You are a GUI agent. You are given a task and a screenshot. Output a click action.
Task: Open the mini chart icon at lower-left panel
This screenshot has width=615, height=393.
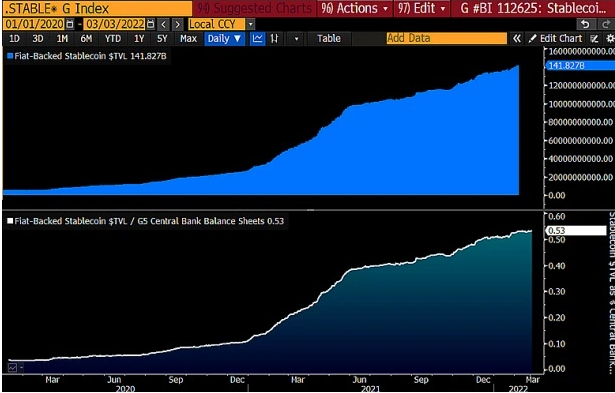click(12, 368)
